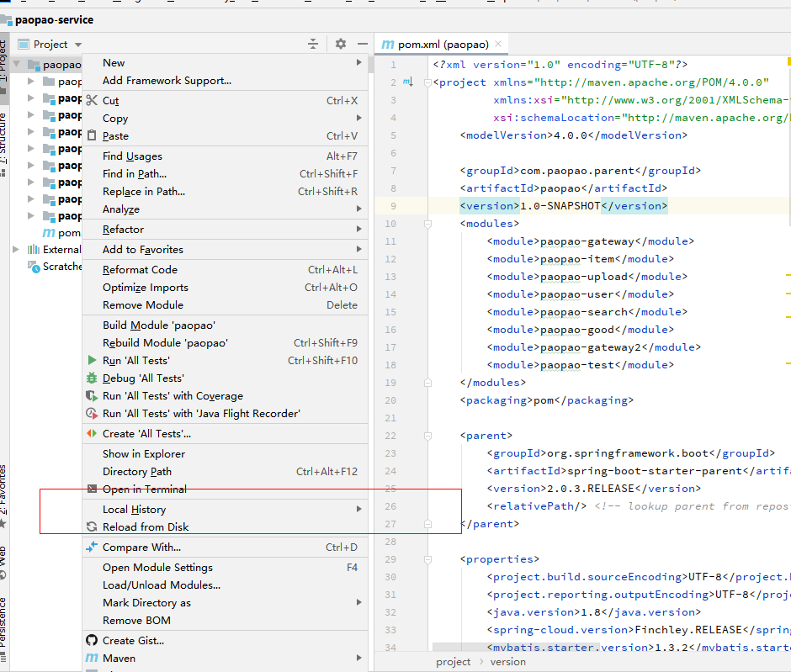Choose Show in Explorer
This screenshot has height=672, width=791.
click(x=225, y=453)
